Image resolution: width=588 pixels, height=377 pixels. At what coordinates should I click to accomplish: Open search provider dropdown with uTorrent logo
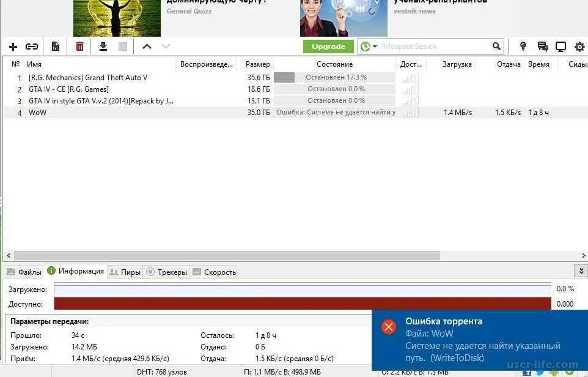coord(368,47)
